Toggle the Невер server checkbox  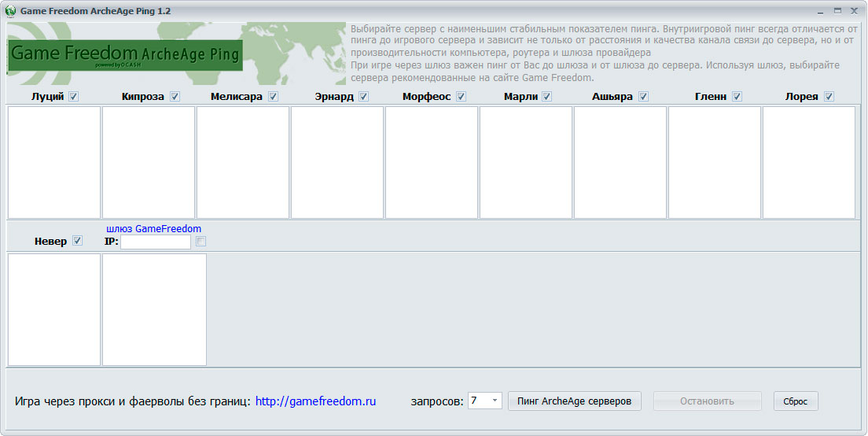[x=78, y=241]
